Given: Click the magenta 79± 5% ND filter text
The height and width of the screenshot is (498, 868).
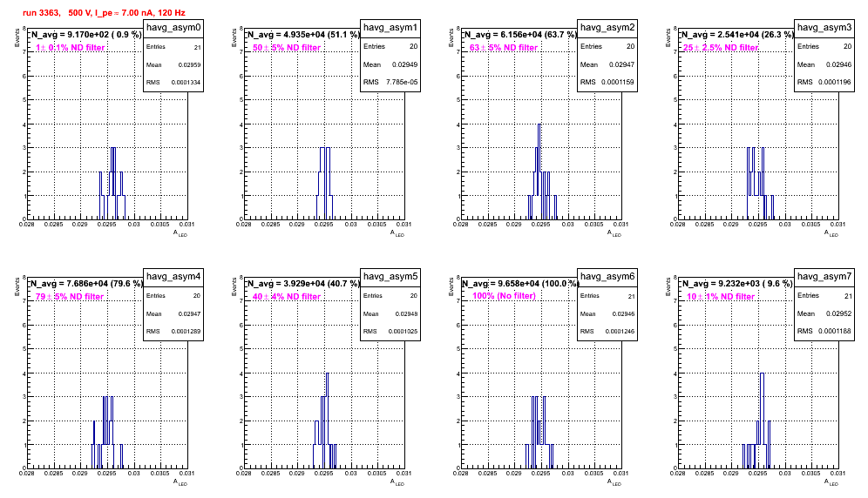Looking at the screenshot, I should click(x=70, y=297).
